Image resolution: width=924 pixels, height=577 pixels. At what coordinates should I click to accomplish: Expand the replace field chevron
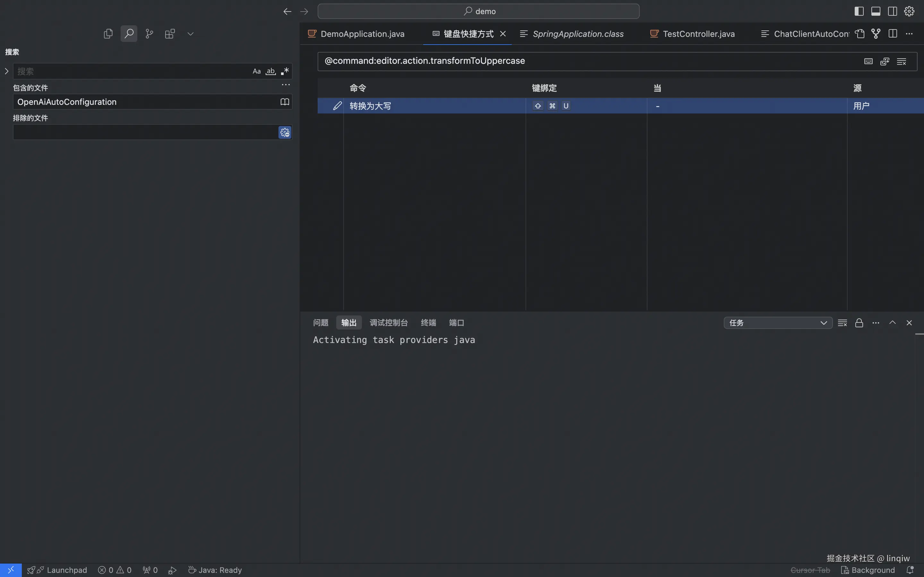pos(6,71)
